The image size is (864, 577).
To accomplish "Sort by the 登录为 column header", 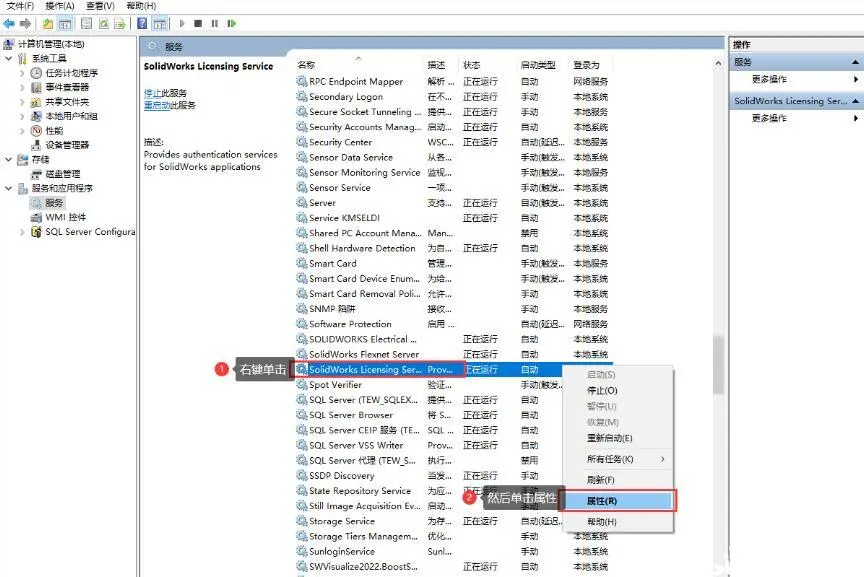I will [x=586, y=64].
